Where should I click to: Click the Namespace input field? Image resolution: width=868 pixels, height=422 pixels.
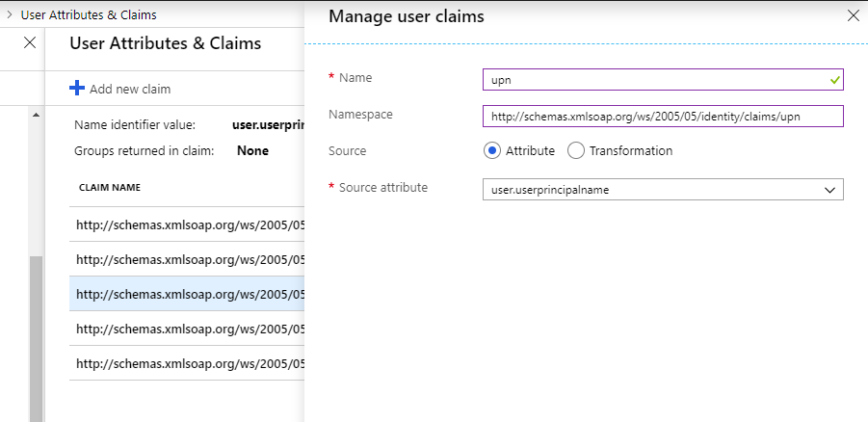point(663,117)
